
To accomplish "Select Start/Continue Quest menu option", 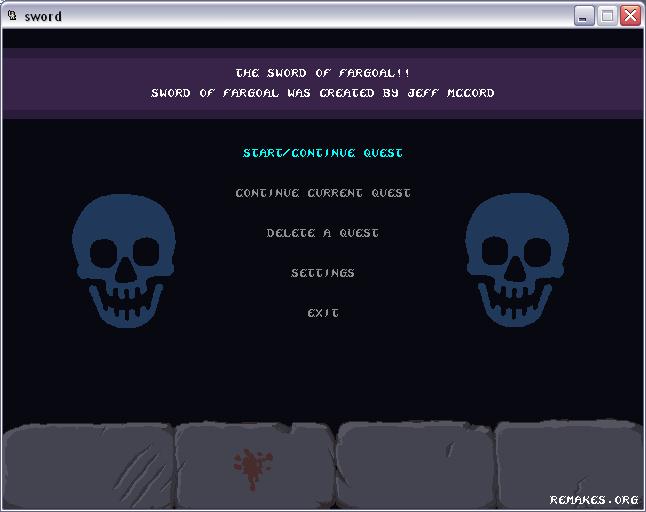I will pyautogui.click(x=323, y=153).
